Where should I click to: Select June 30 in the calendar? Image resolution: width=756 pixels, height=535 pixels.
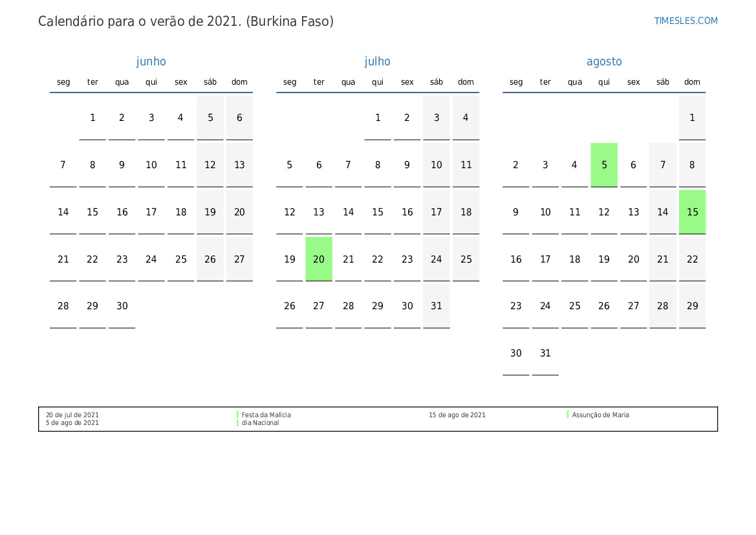122,306
